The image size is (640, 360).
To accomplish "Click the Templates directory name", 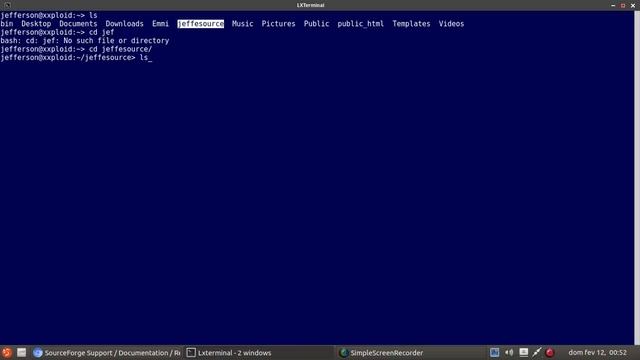I will pos(411,24).
